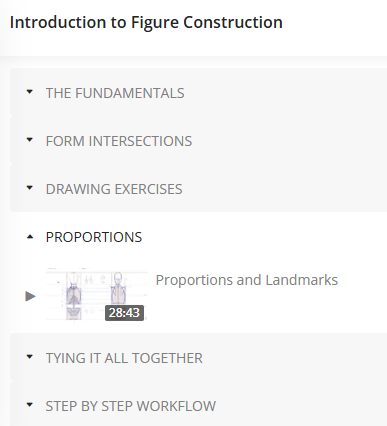Screen dimensions: 387x426
Task: Expand FORM INTERSECTIONS section arrow
Action: [x=30, y=140]
